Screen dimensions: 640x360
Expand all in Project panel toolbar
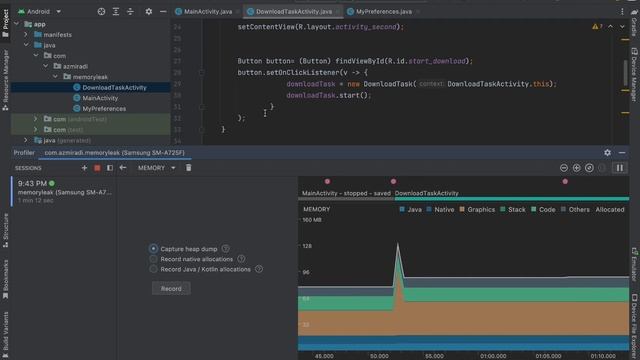click(116, 11)
